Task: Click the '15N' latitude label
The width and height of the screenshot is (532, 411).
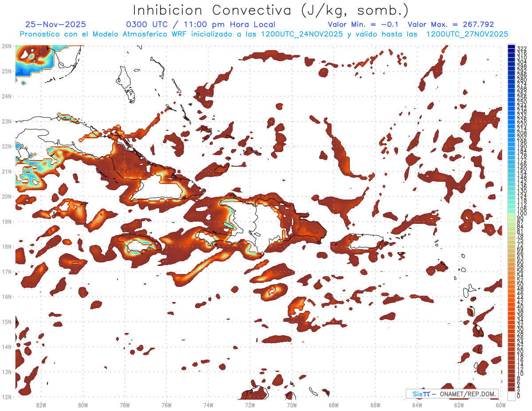Action: 7,321
